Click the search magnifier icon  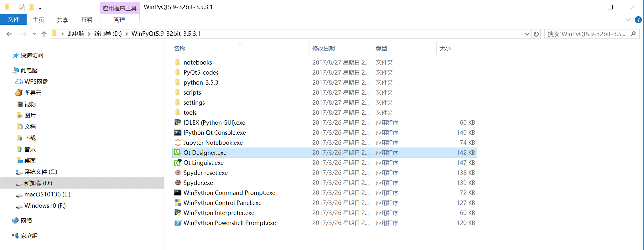(x=633, y=34)
